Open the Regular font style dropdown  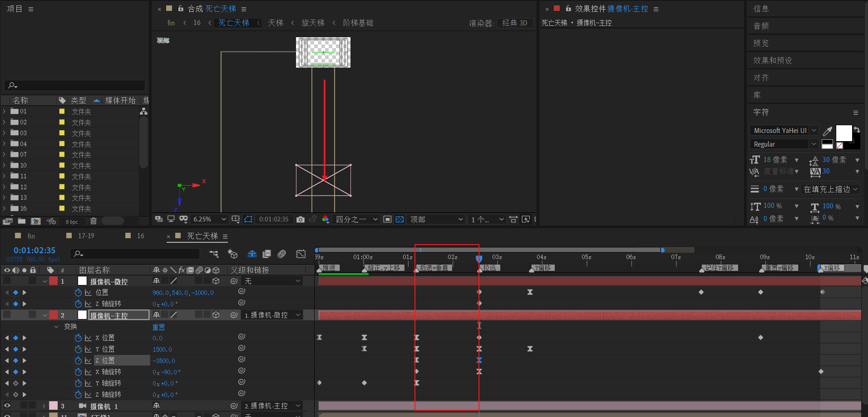784,144
